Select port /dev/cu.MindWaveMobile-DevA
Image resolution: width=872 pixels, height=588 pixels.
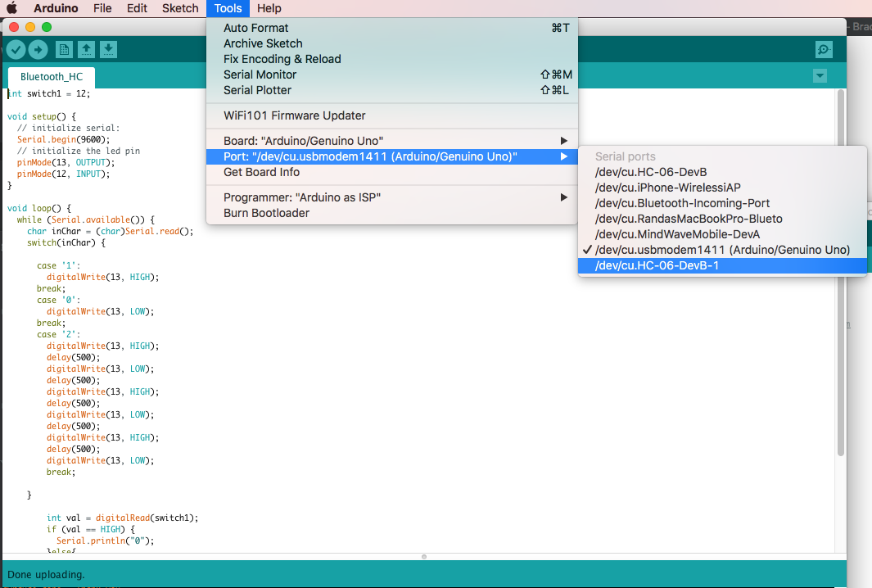click(722, 234)
